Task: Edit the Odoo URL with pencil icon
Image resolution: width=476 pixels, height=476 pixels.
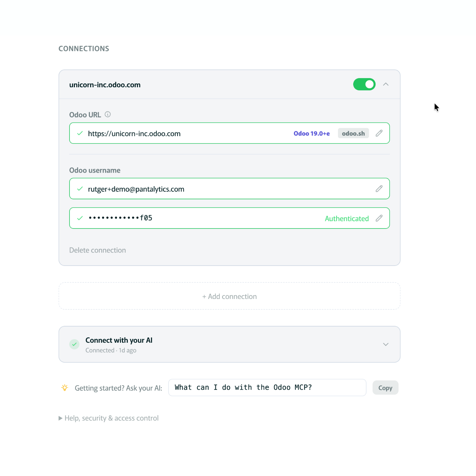Action: (x=379, y=133)
